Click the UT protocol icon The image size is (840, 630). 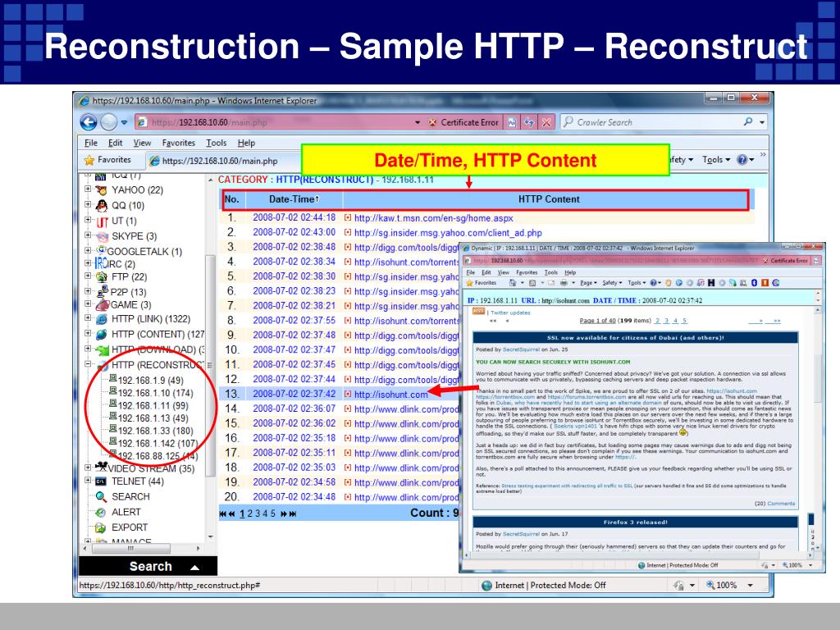[102, 221]
